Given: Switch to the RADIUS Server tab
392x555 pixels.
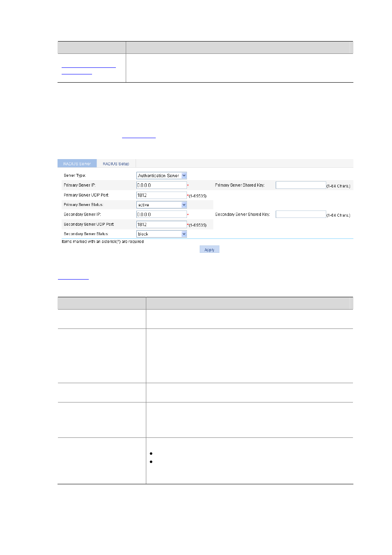Looking at the screenshot, I should 77,164.
